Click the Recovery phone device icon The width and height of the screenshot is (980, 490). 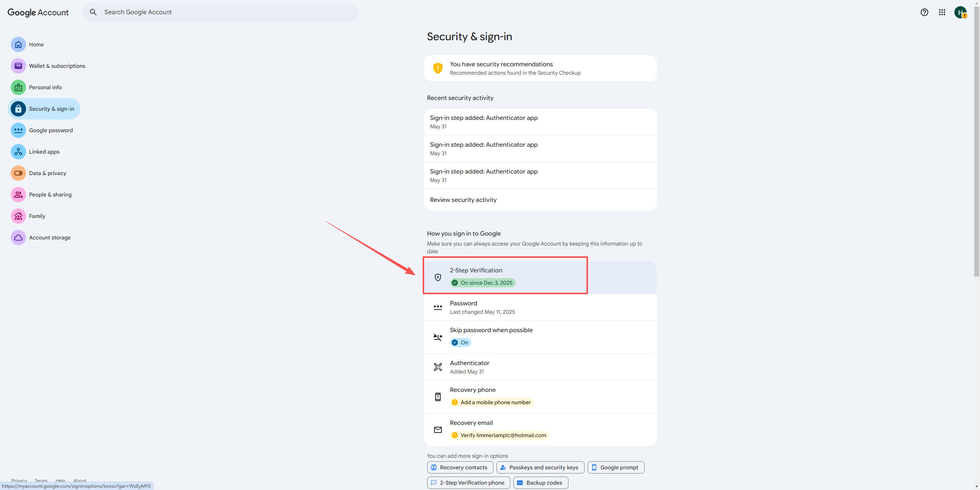point(438,397)
